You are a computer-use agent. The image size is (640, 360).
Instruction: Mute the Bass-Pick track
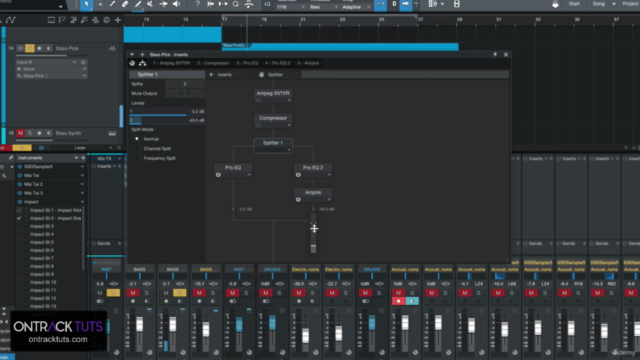coord(20,48)
